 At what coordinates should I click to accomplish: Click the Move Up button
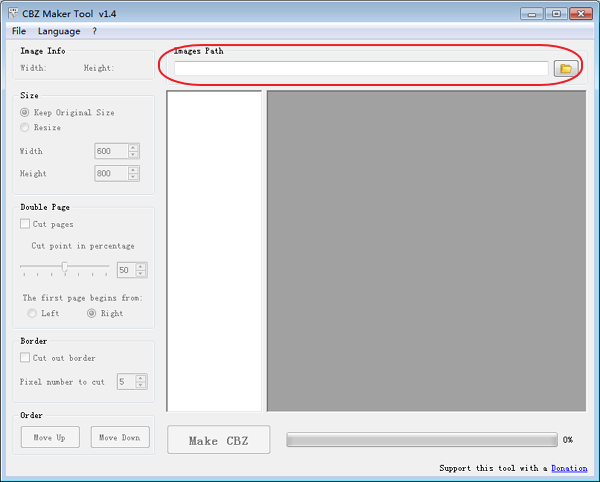[50, 437]
